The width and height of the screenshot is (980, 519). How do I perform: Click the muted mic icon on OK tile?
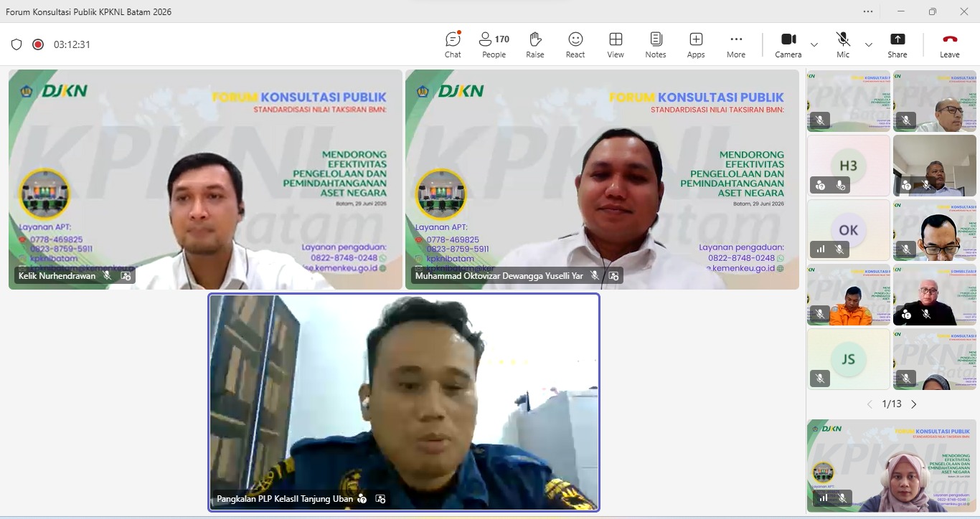tap(839, 250)
